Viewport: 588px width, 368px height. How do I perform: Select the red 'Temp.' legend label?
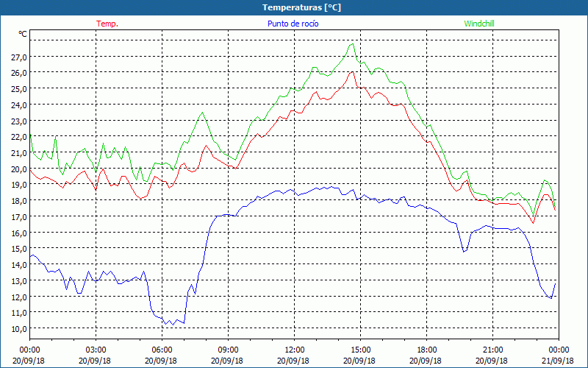pos(107,24)
